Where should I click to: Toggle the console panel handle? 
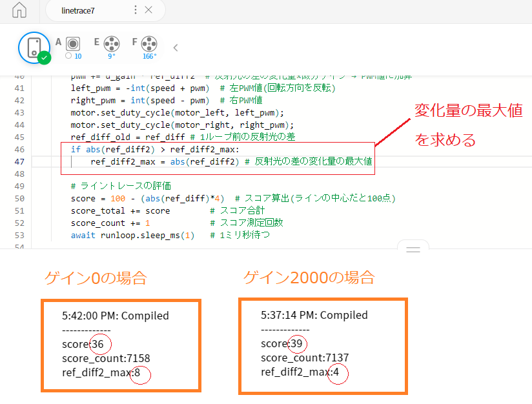413,248
